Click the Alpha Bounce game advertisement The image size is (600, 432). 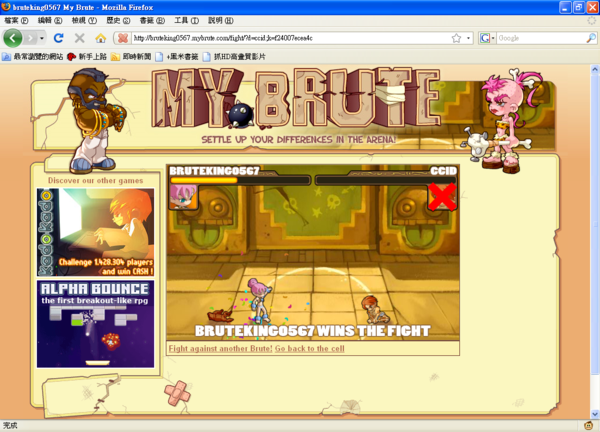click(x=96, y=324)
